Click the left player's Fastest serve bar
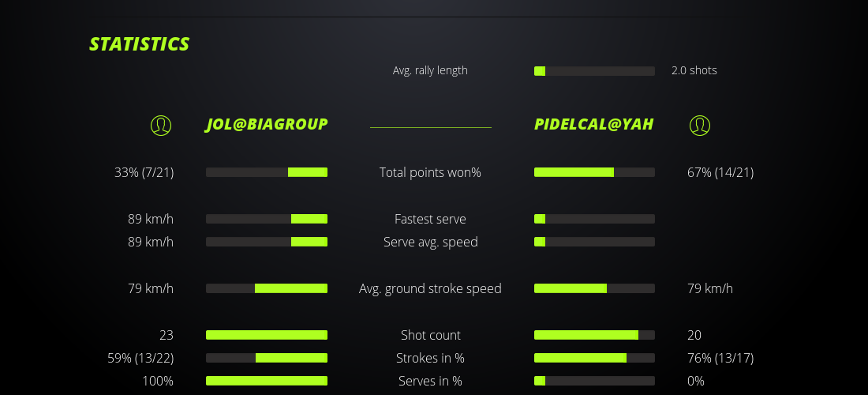Image resolution: width=868 pixels, height=395 pixels. 267,219
